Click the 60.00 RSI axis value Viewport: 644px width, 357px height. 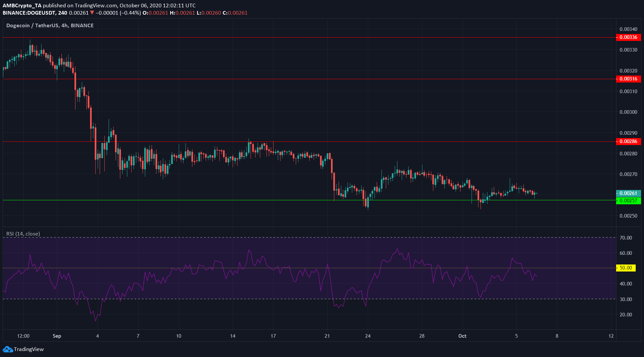point(626,253)
